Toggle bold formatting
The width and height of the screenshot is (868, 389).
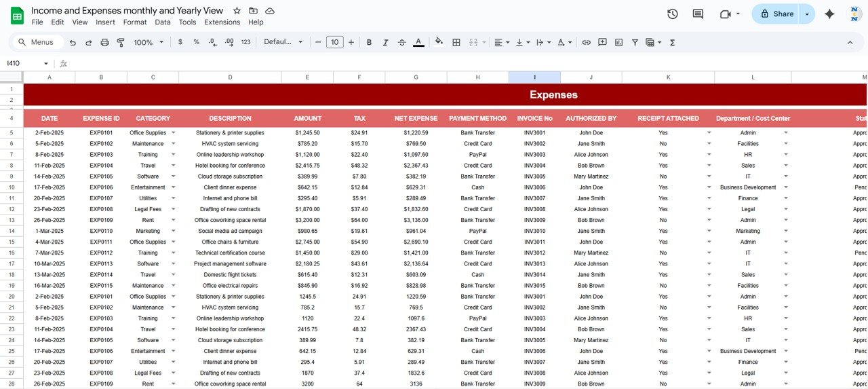[369, 42]
